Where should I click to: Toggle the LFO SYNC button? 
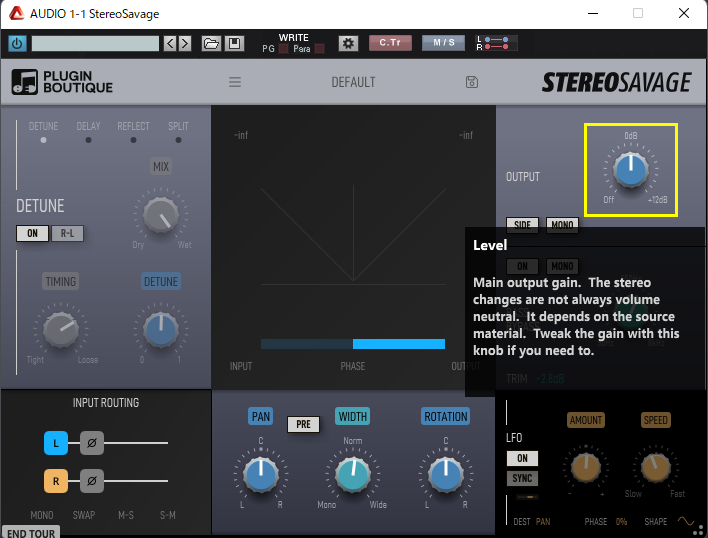click(x=522, y=478)
